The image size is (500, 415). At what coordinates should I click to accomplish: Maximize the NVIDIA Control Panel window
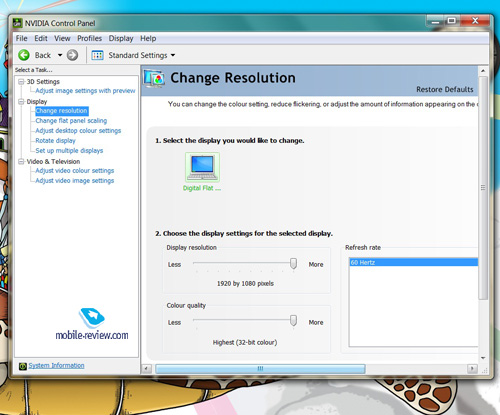(x=451, y=21)
